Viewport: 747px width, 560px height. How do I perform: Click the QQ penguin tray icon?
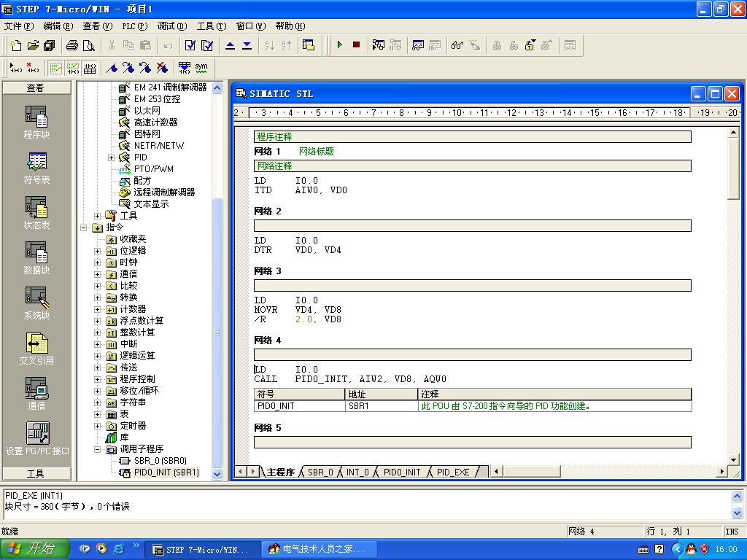[x=691, y=550]
